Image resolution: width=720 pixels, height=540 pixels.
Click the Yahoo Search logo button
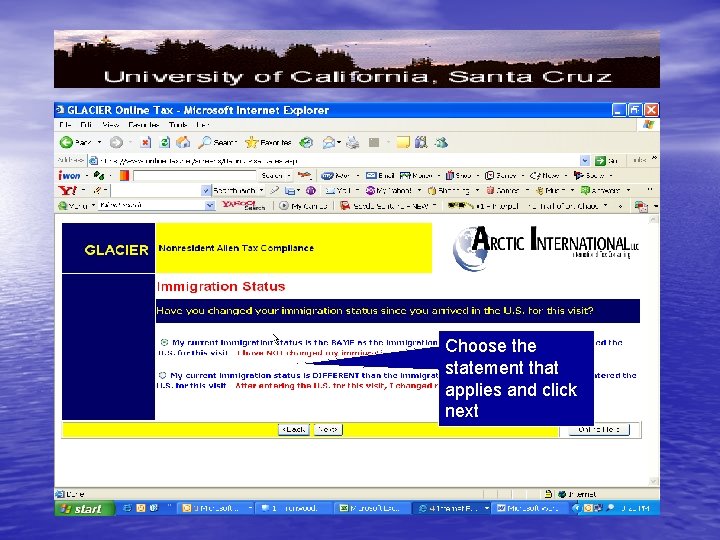click(x=243, y=205)
